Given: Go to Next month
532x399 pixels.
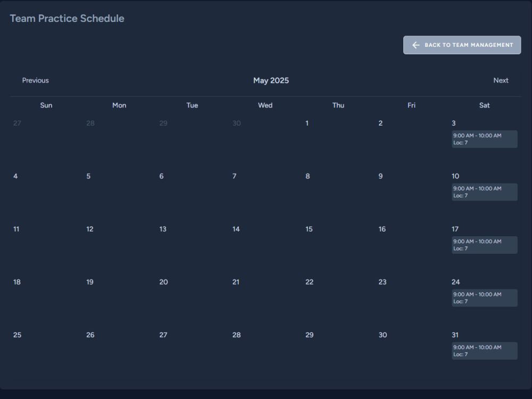Looking at the screenshot, I should click(501, 80).
